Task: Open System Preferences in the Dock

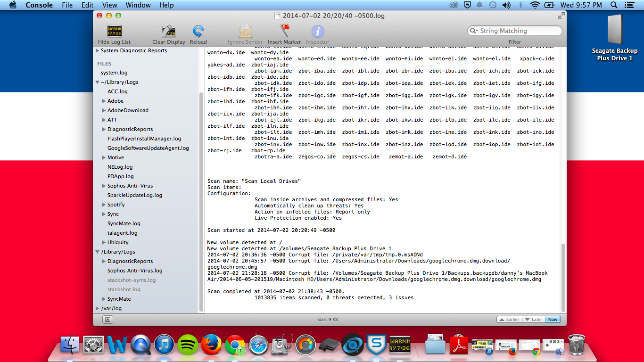Action: click(93, 345)
